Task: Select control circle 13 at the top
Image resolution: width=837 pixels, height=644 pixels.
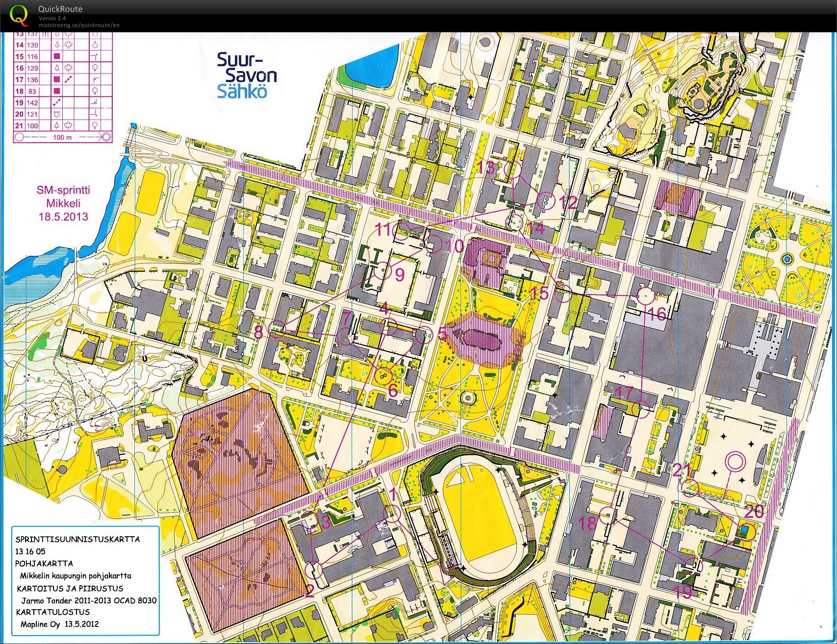Action: click(x=512, y=170)
